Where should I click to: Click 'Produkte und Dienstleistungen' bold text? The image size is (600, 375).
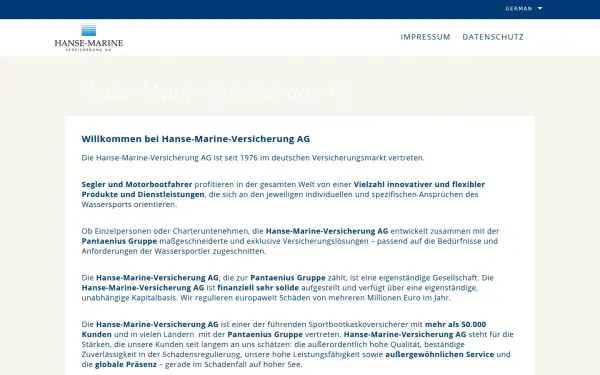[x=143, y=194]
